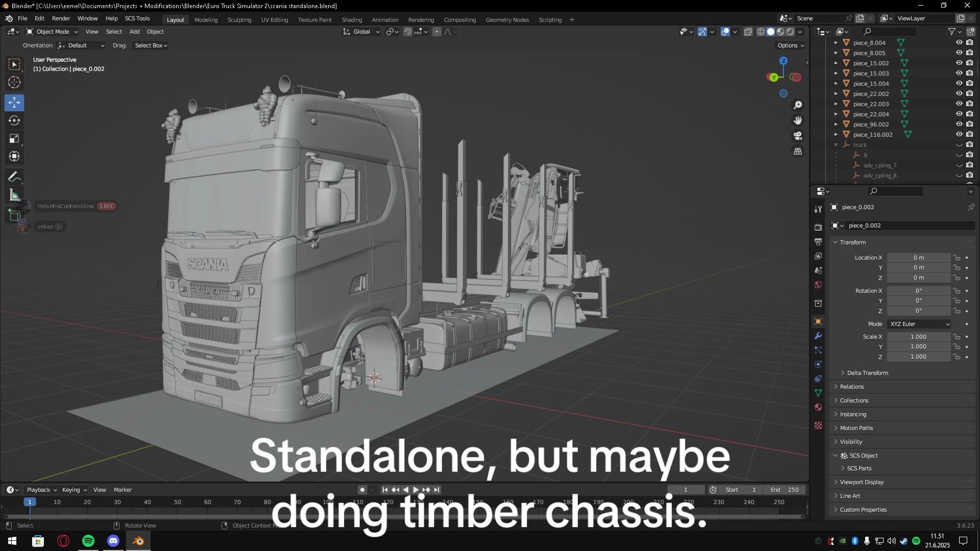Screen dimensions: 980x551
Task: Hide piece_116.002 in viewport
Action: [959, 135]
